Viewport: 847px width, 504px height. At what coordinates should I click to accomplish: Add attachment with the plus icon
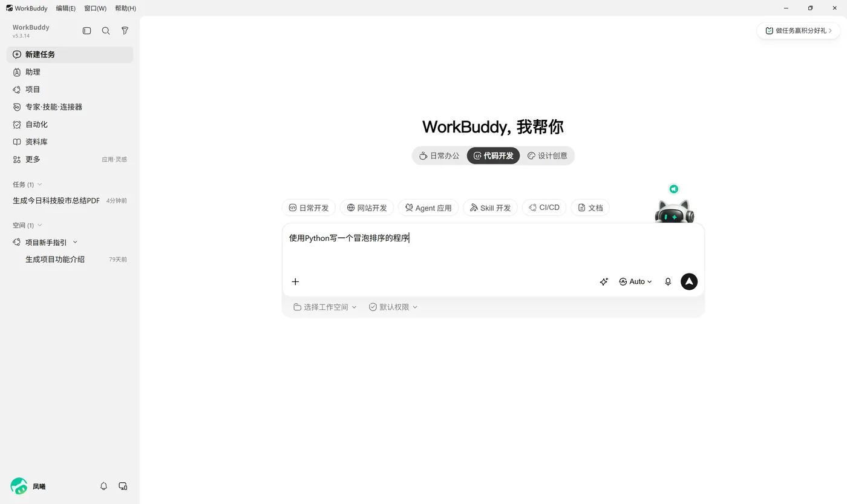pyautogui.click(x=295, y=281)
